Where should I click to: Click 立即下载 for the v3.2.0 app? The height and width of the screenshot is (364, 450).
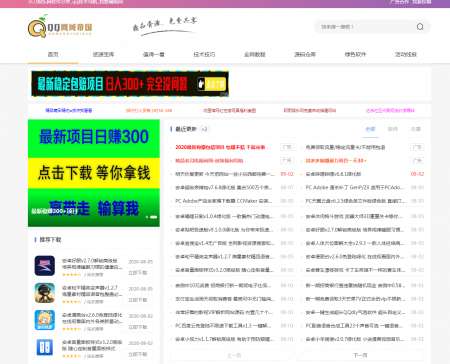point(138,354)
